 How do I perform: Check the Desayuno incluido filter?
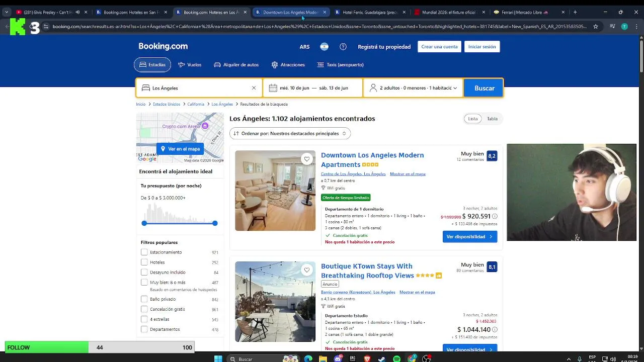144,272
